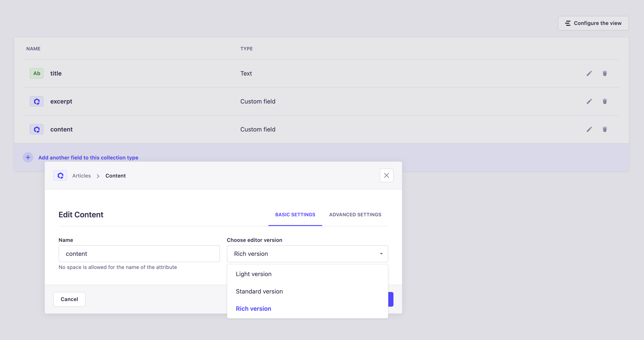Open Add another field to this collection type

coord(88,158)
